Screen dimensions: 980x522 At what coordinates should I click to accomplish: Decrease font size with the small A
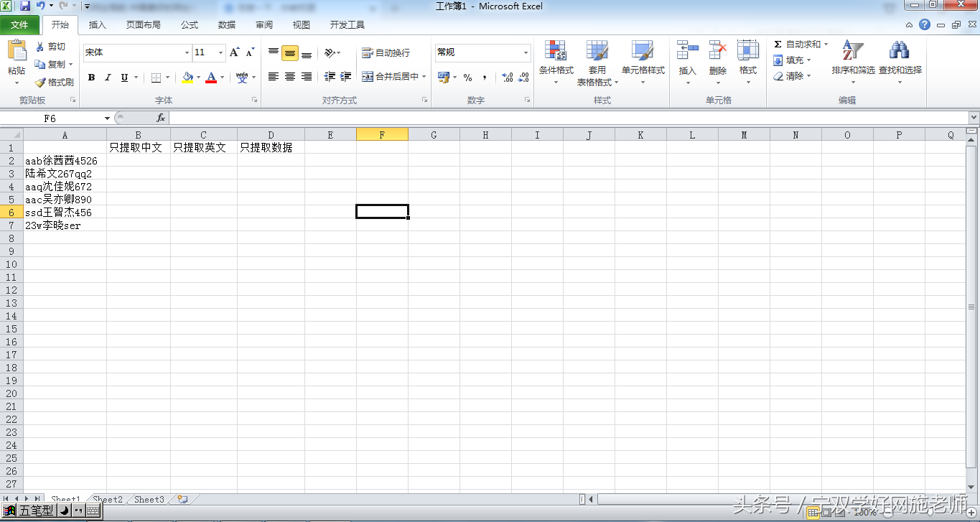[x=251, y=52]
